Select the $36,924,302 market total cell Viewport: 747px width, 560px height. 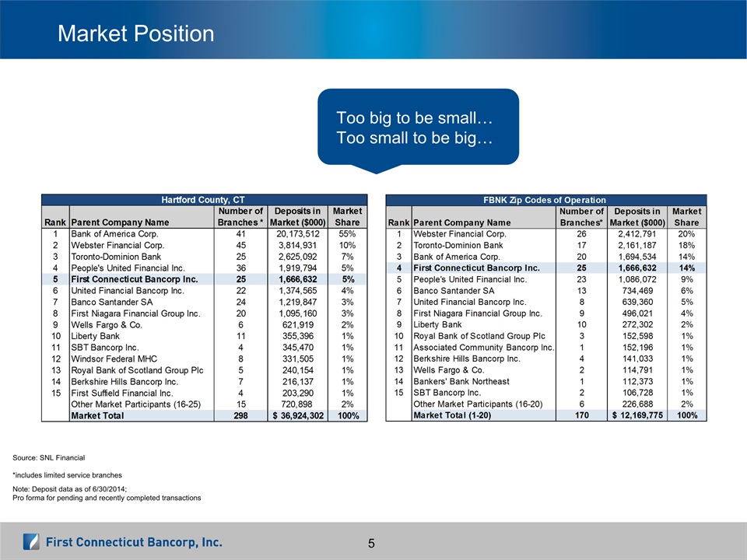(x=294, y=416)
